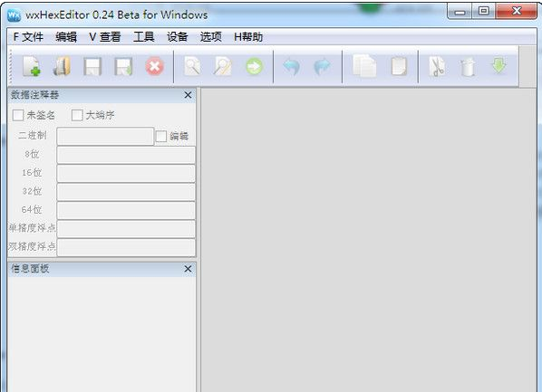
Task: Click the 16位 value field
Action: point(126,174)
